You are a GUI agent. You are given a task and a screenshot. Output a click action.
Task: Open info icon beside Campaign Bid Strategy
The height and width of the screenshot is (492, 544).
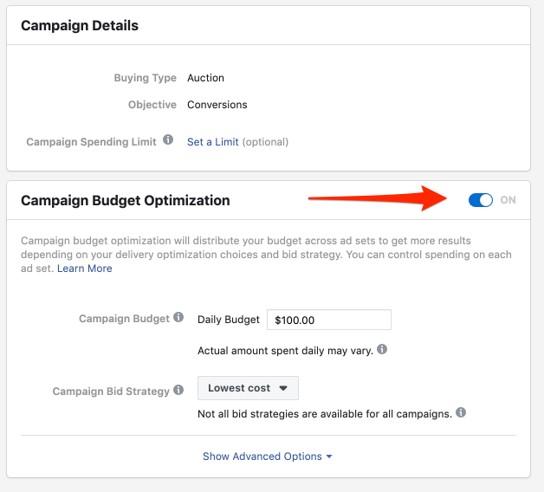click(x=178, y=390)
